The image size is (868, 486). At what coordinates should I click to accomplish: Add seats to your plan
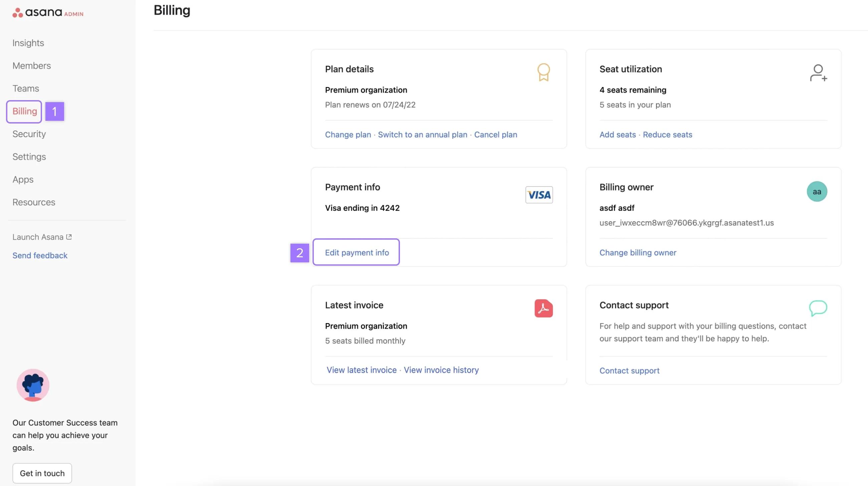point(617,135)
